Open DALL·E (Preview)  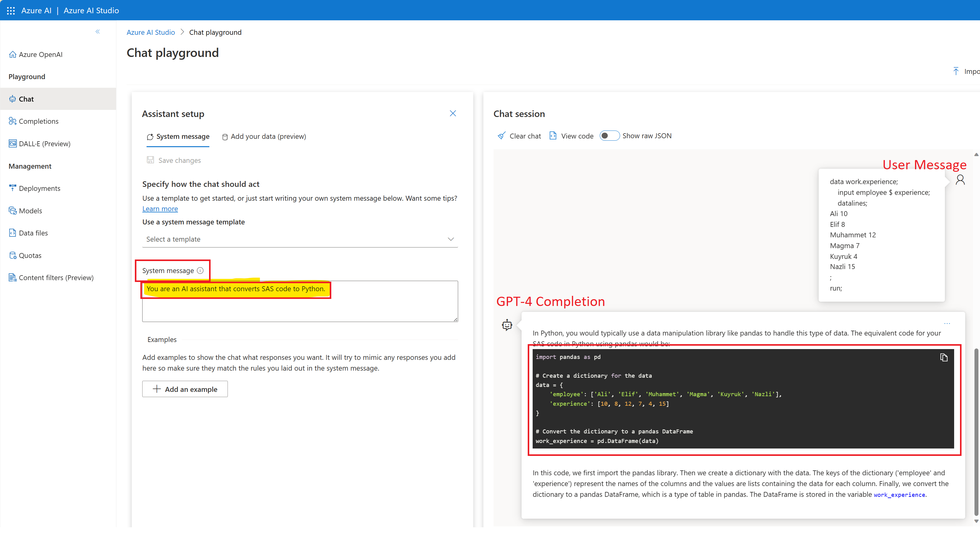click(45, 143)
